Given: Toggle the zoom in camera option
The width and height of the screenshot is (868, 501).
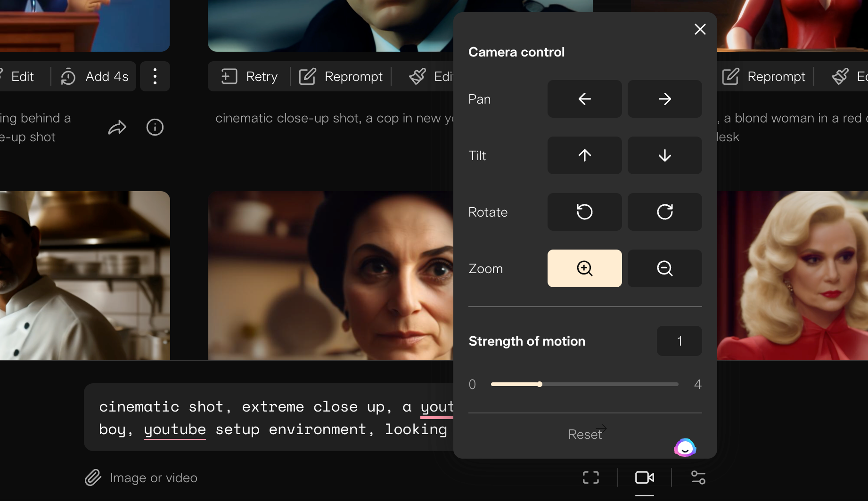Looking at the screenshot, I should pyautogui.click(x=584, y=268).
